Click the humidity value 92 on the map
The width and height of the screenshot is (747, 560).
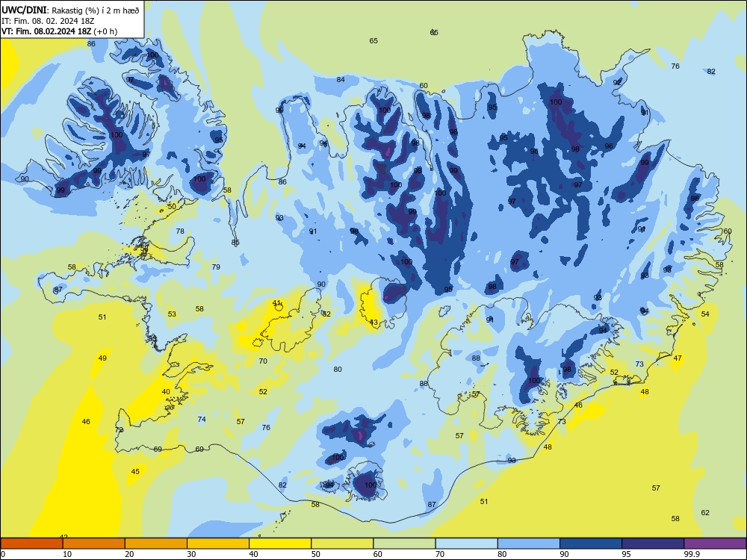[617, 82]
